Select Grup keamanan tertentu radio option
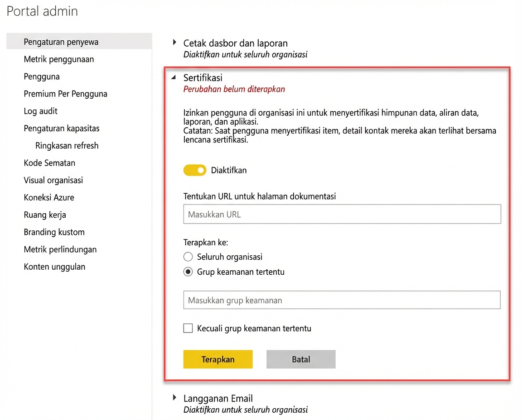This screenshot has width=522, height=420. coord(188,272)
